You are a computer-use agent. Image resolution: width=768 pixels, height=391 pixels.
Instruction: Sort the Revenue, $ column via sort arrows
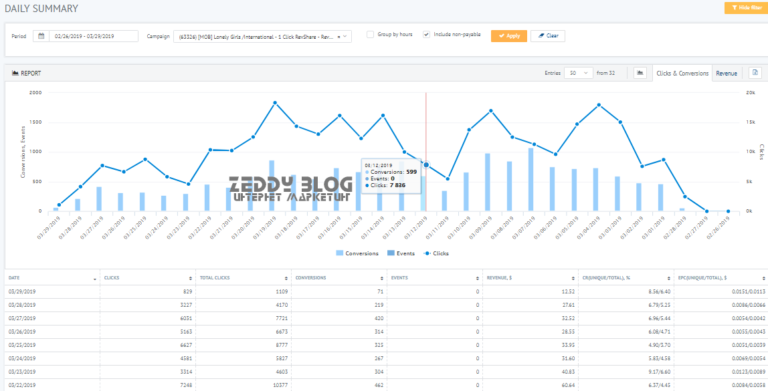tap(574, 278)
